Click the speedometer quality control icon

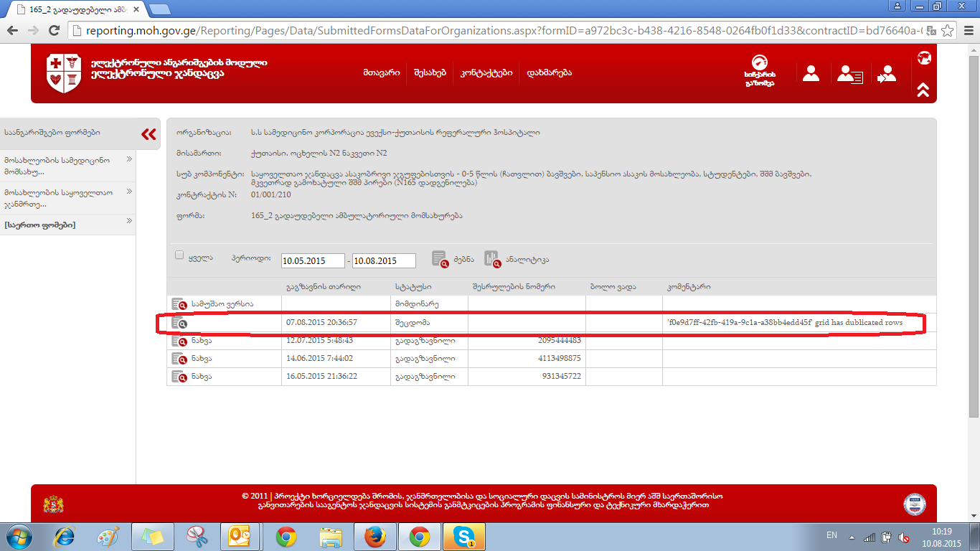760,62
